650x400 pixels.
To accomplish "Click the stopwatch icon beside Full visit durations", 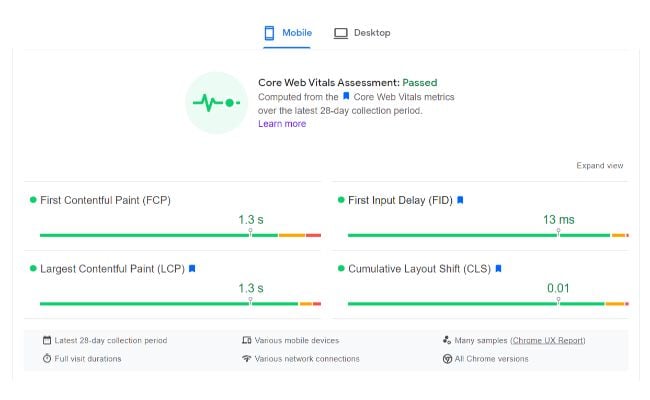I will [x=47, y=359].
